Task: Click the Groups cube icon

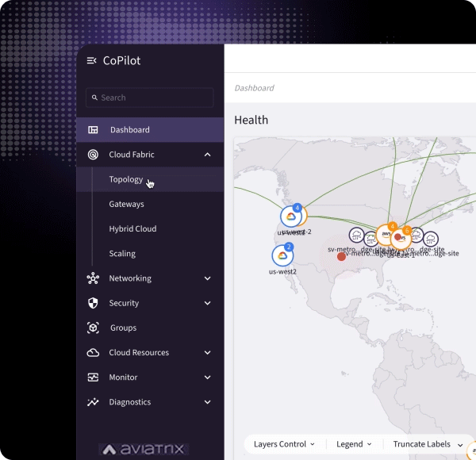Action: tap(93, 328)
